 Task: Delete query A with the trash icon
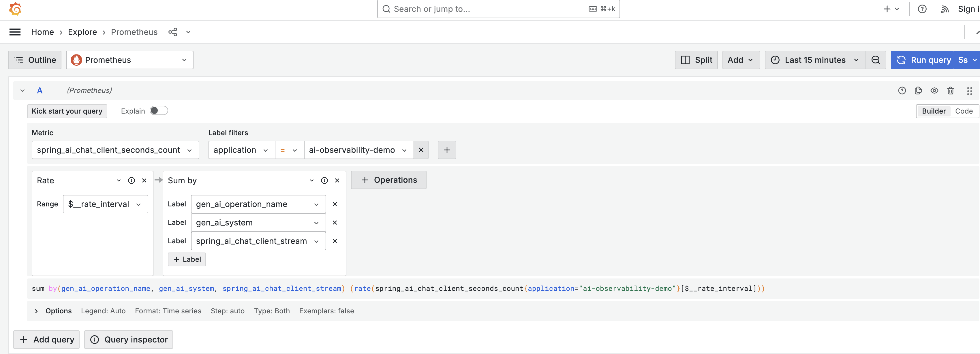(950, 91)
